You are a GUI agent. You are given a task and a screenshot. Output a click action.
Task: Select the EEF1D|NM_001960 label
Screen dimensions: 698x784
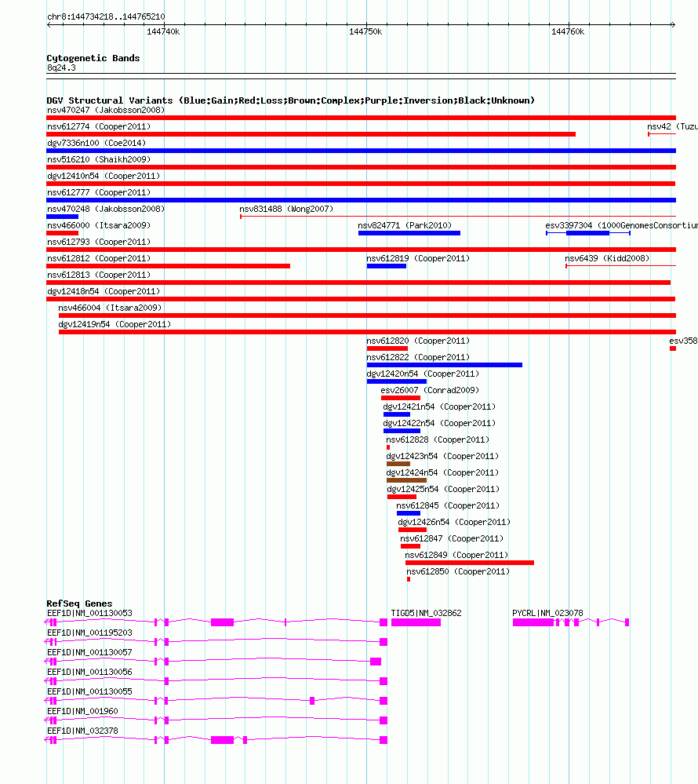click(82, 712)
